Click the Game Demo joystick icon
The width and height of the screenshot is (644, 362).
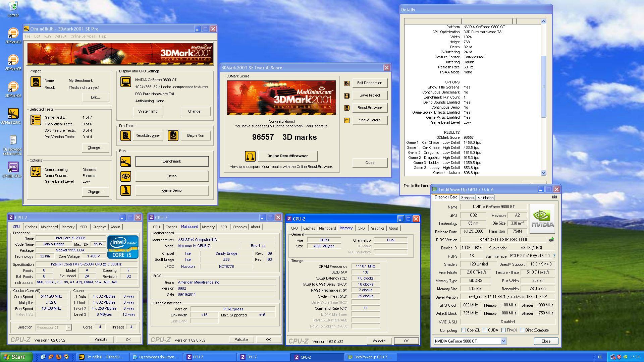[x=126, y=190]
